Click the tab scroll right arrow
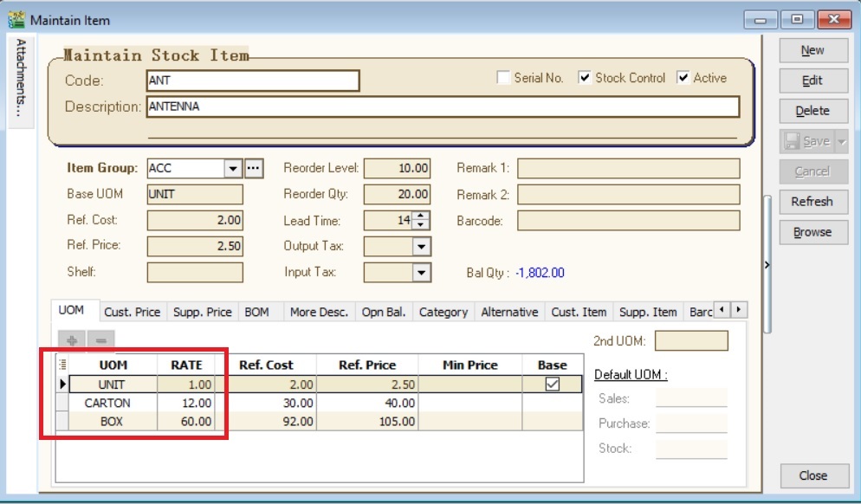The width and height of the screenshot is (861, 504). pyautogui.click(x=738, y=310)
